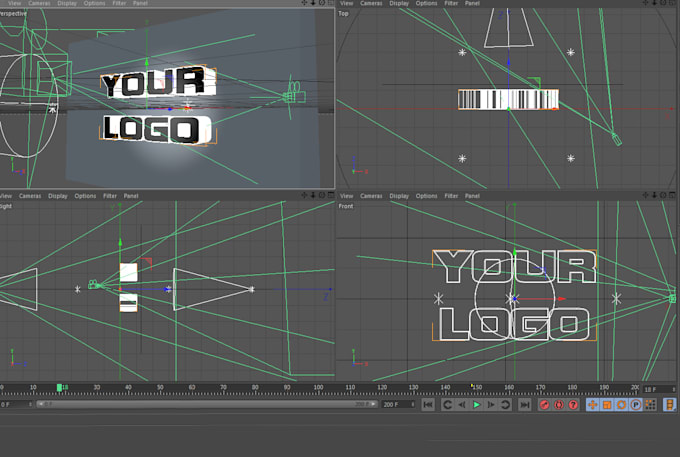
Task: Open Filter menu in the Front viewport
Action: (x=451, y=196)
